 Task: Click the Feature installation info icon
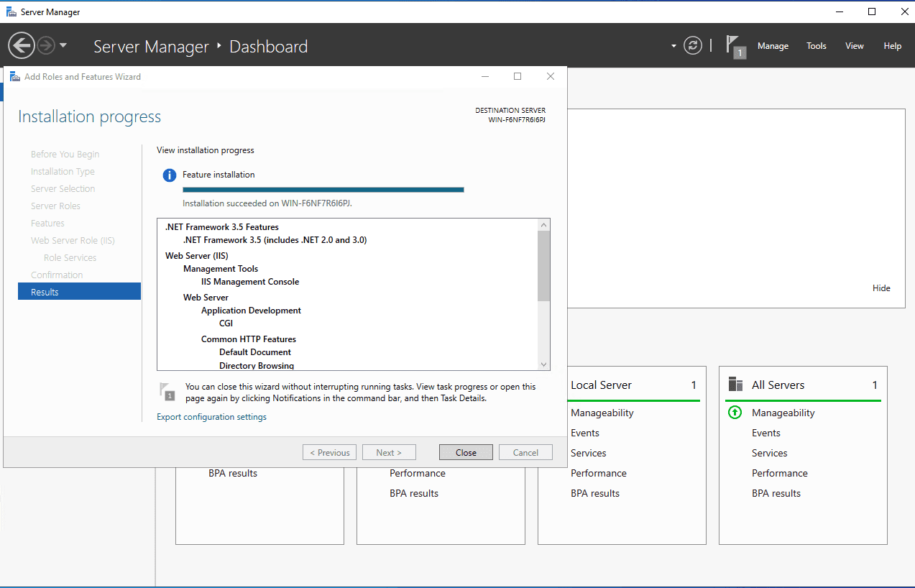169,175
